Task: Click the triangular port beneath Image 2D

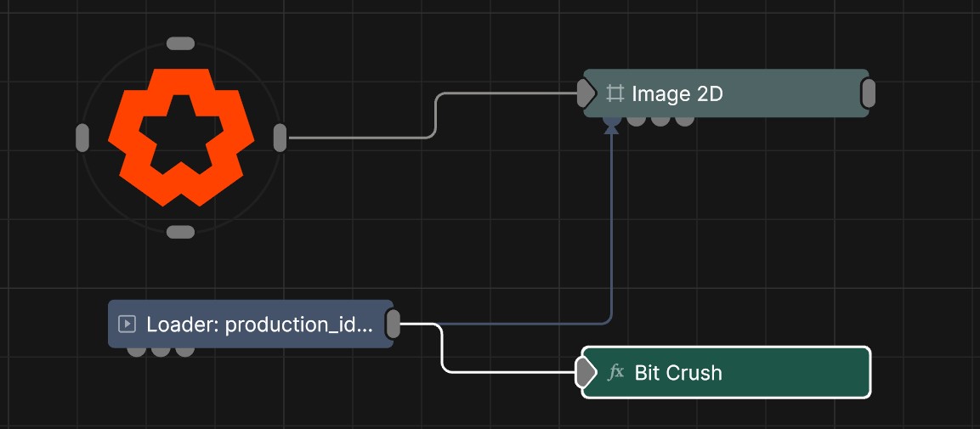Action: coord(611,125)
